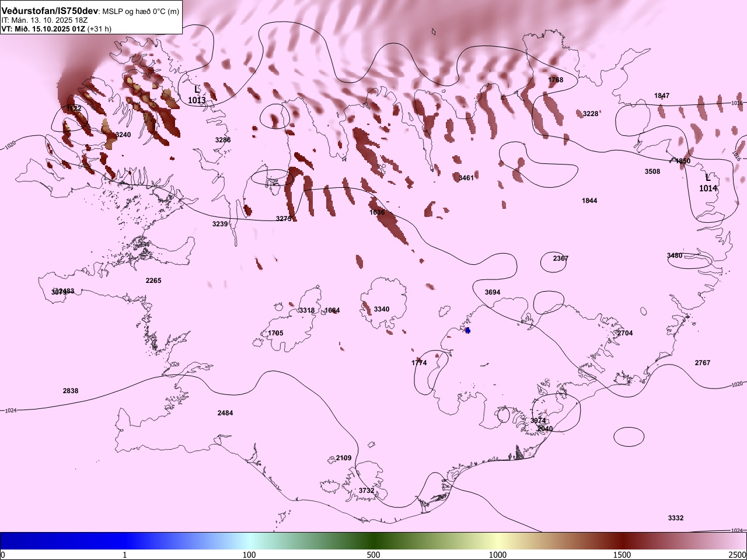Click the height value 1844
The height and width of the screenshot is (560, 747).
point(589,201)
